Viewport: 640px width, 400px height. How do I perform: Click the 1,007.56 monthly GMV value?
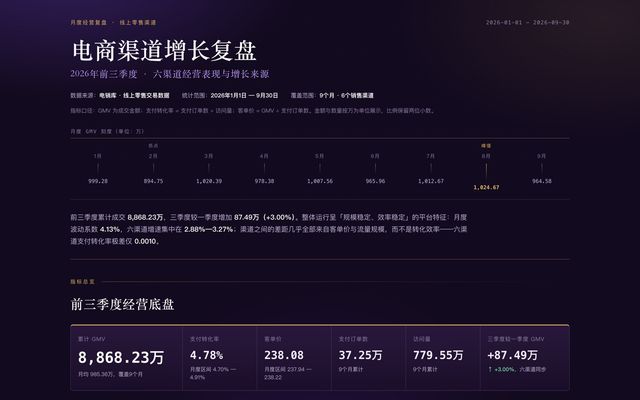pyautogui.click(x=320, y=181)
